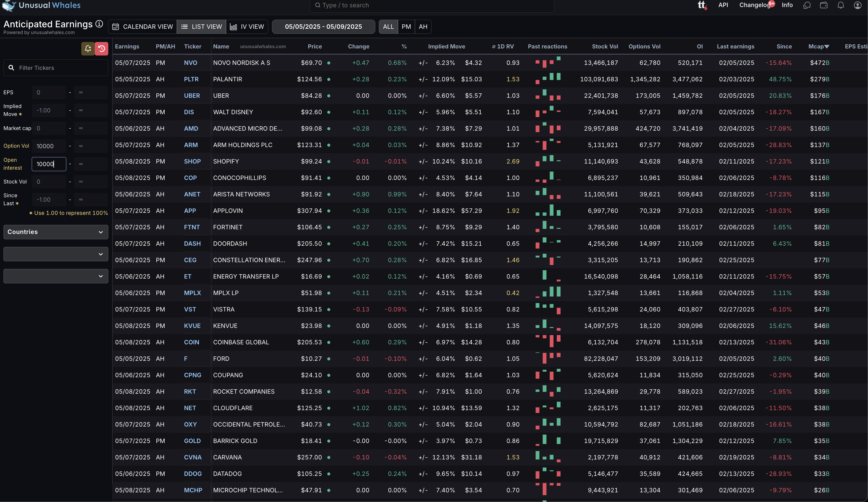This screenshot has height=502, width=868.
Task: Click the Filter Tickers input
Action: coord(56,68)
